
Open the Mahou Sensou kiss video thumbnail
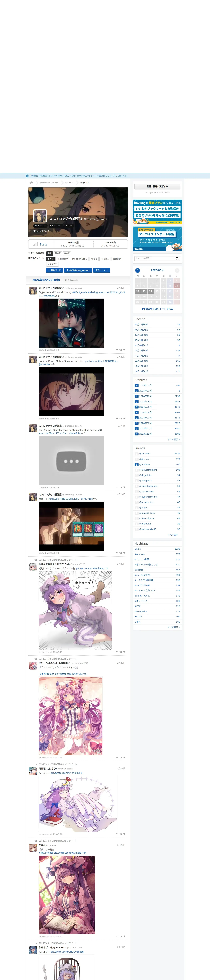pyautogui.click(x=71, y=392)
